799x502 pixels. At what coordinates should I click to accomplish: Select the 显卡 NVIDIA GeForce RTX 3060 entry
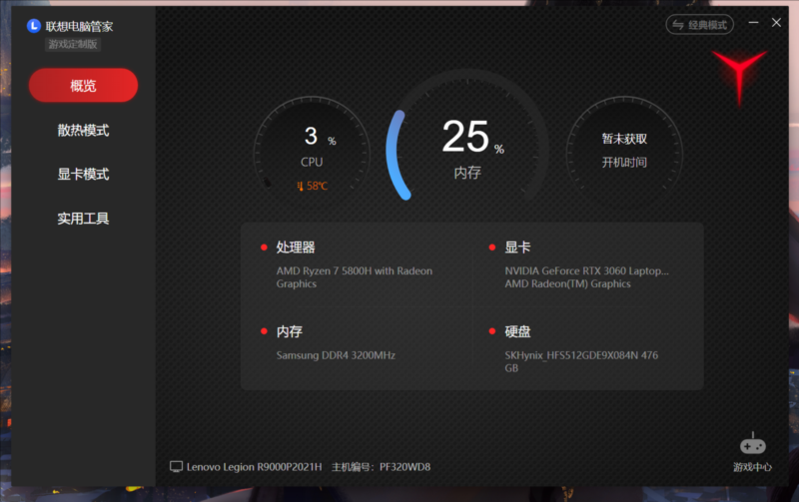coord(586,270)
